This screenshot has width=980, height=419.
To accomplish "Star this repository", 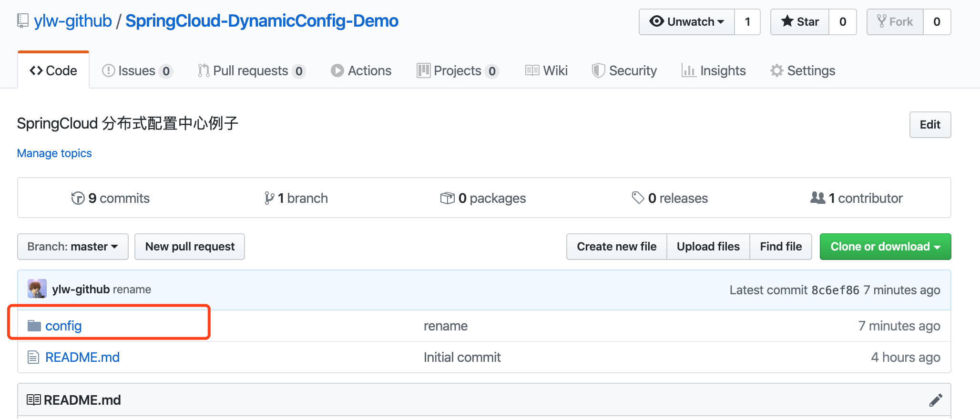I will [x=800, y=22].
